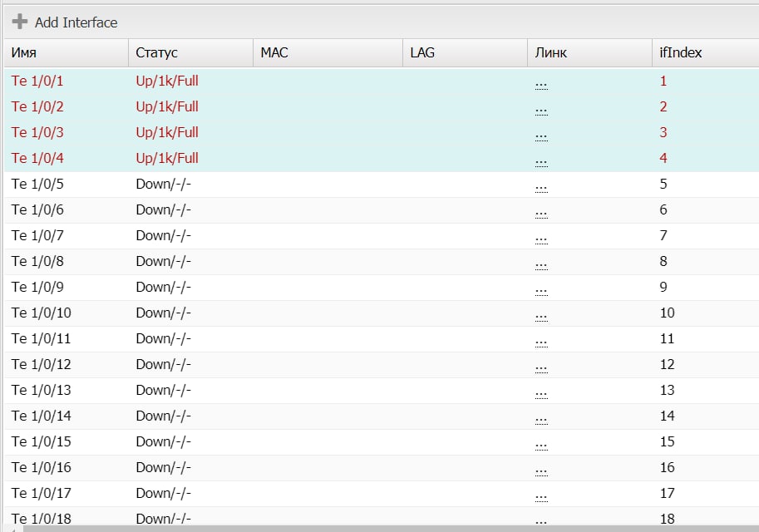The height and width of the screenshot is (532, 759).
Task: Sort by the Имя column header
Action: (x=67, y=52)
